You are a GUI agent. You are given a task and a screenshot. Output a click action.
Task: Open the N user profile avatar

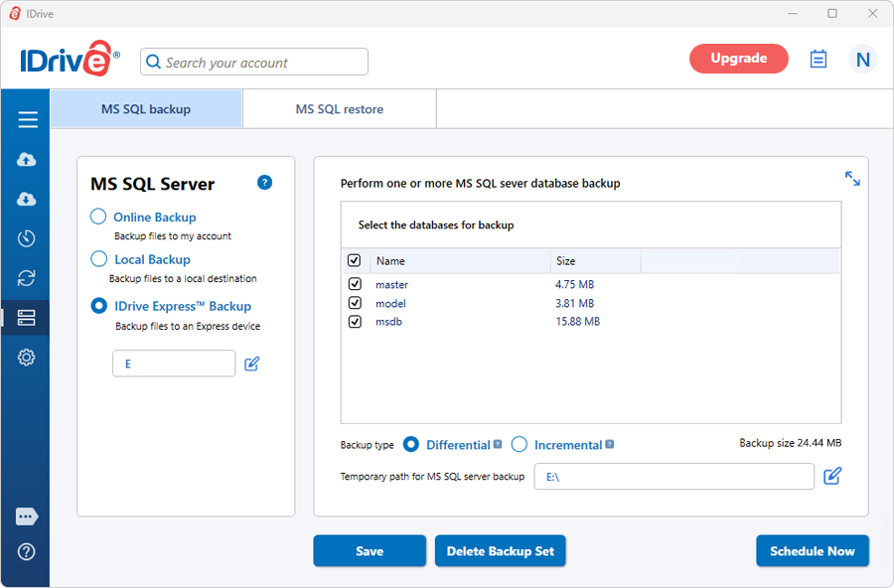862,59
